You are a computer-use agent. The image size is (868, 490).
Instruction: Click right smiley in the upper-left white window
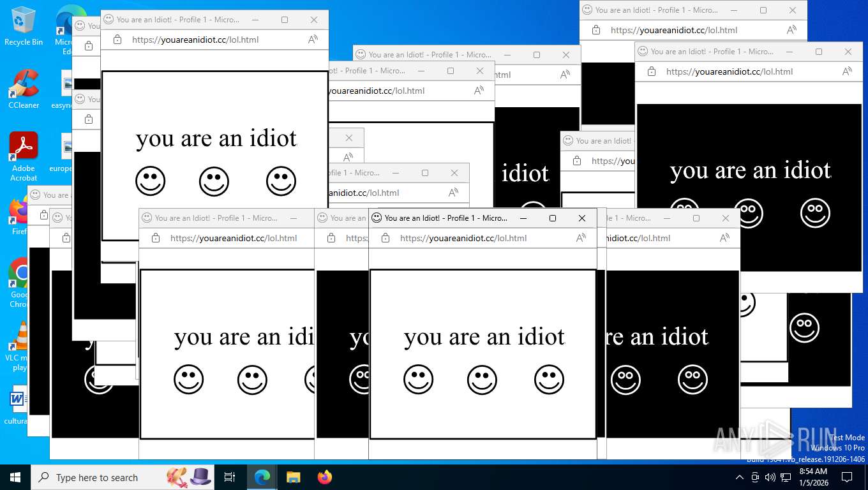pyautogui.click(x=281, y=181)
